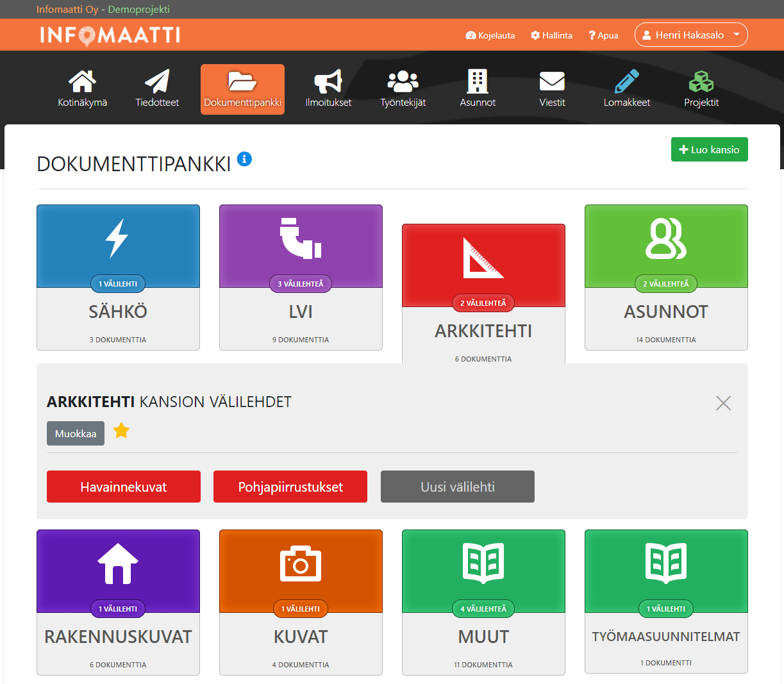Open the ASUNNOT folder title
784x684 pixels.
pos(666,312)
